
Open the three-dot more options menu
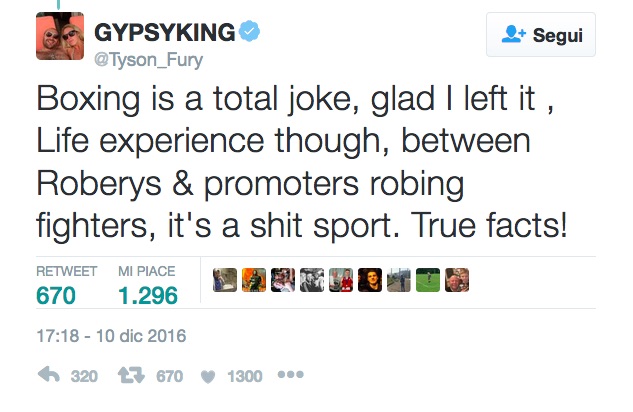pyautogui.click(x=290, y=376)
